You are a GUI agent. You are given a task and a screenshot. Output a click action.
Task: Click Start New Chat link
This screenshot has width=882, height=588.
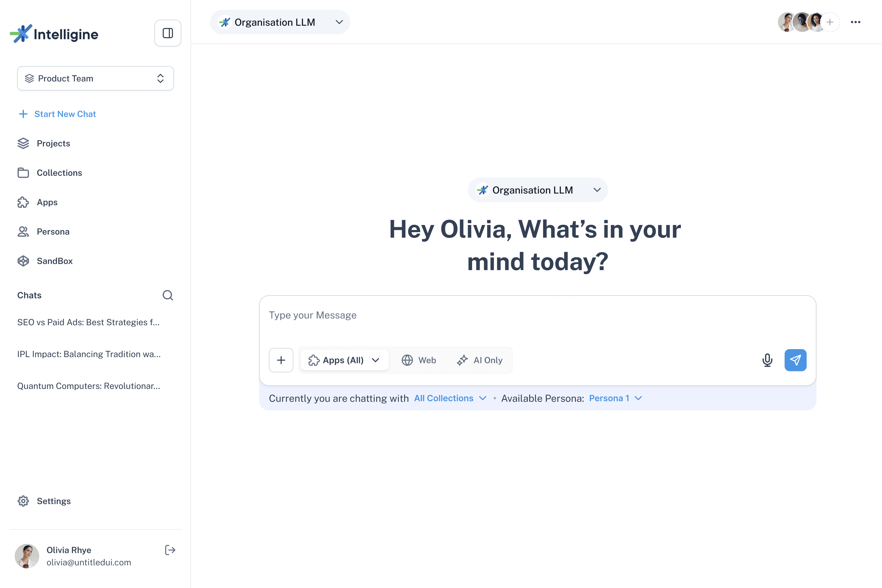(65, 114)
